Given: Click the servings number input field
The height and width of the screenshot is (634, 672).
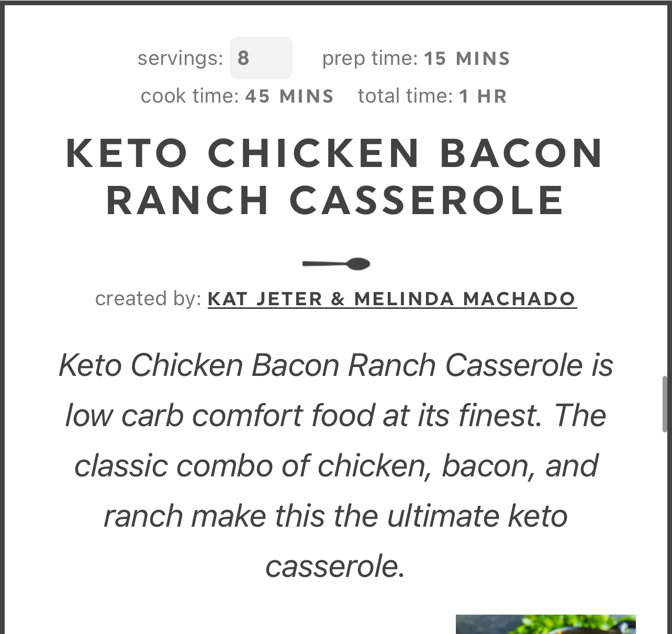Looking at the screenshot, I should [261, 58].
